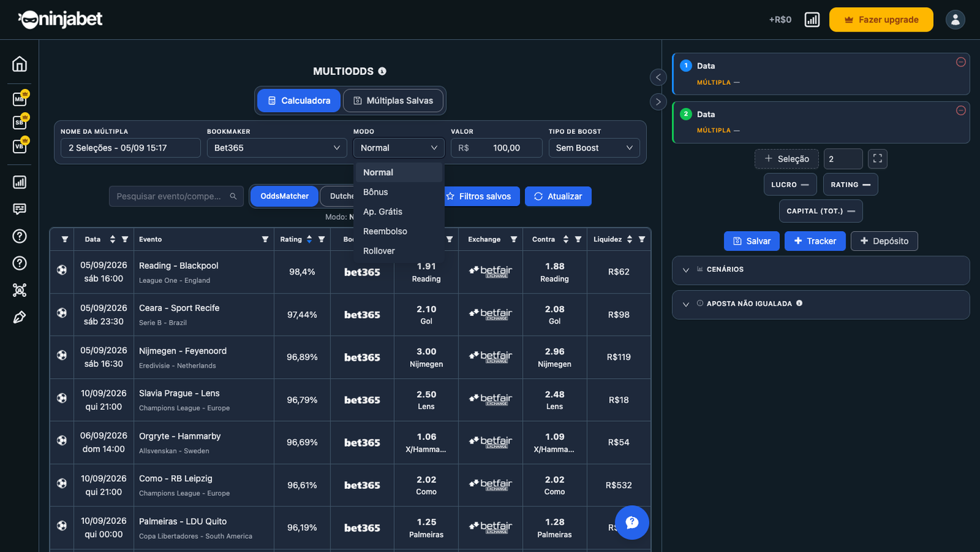This screenshot has width=980, height=552.
Task: Select the second Data selection card
Action: tap(820, 122)
